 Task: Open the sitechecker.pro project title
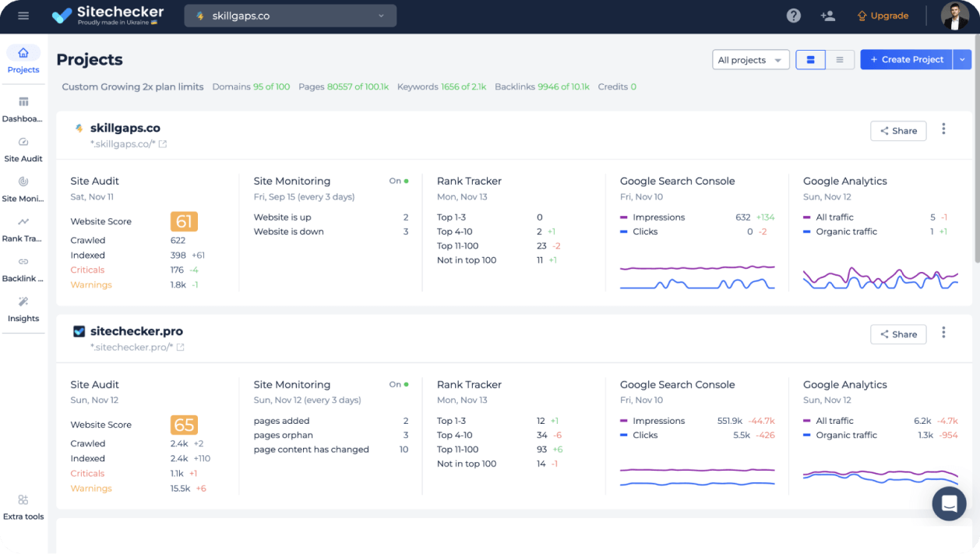click(x=136, y=332)
